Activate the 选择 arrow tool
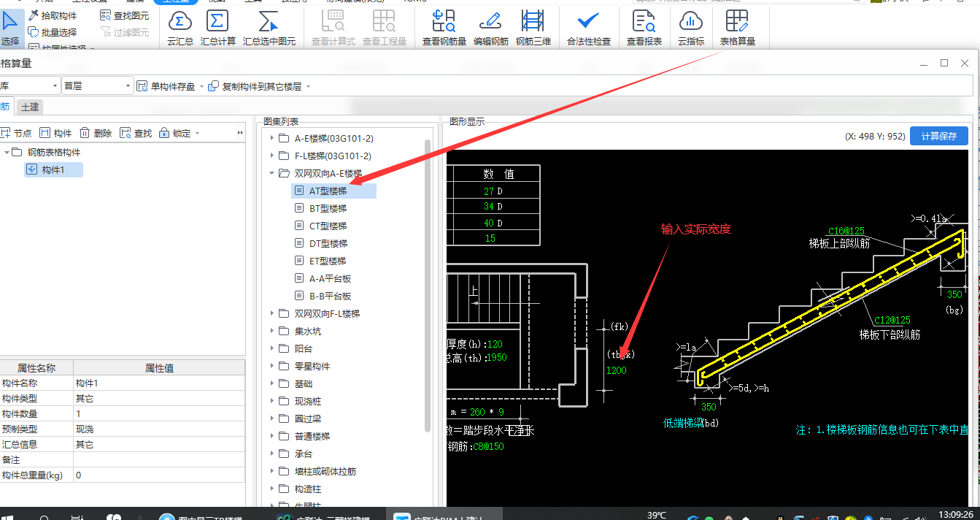The image size is (980, 520). tap(10, 27)
